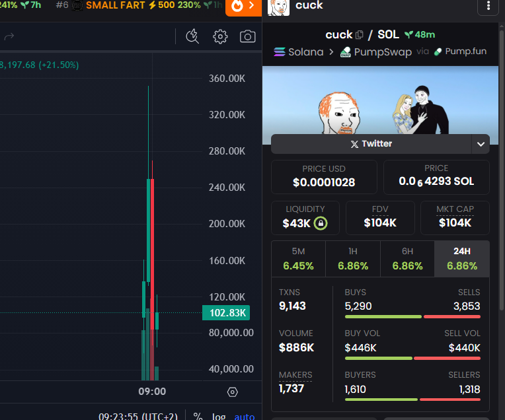This screenshot has height=420, width=505.
Task: Click the redo arrow icon
Action: tap(9, 36)
